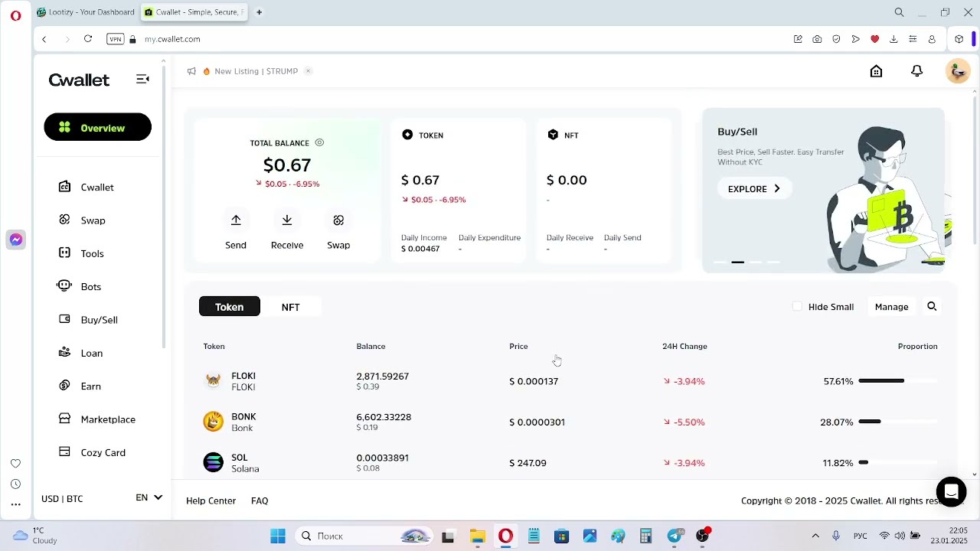Click the token search magnifier icon
Screen dimensions: 980x551
click(x=932, y=306)
